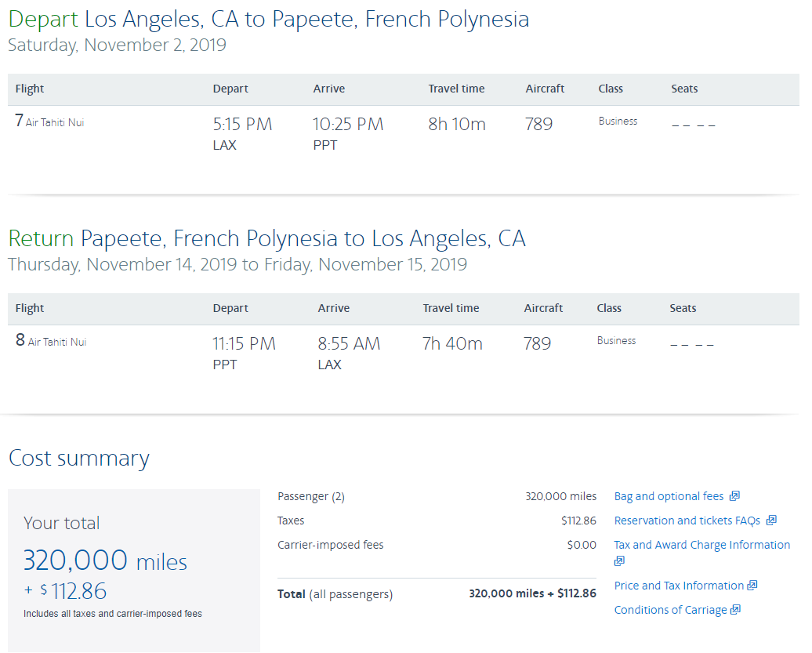Click the 5:15 PM LAX departure time
Viewport: 812px width, 653px height.
pyautogui.click(x=242, y=124)
